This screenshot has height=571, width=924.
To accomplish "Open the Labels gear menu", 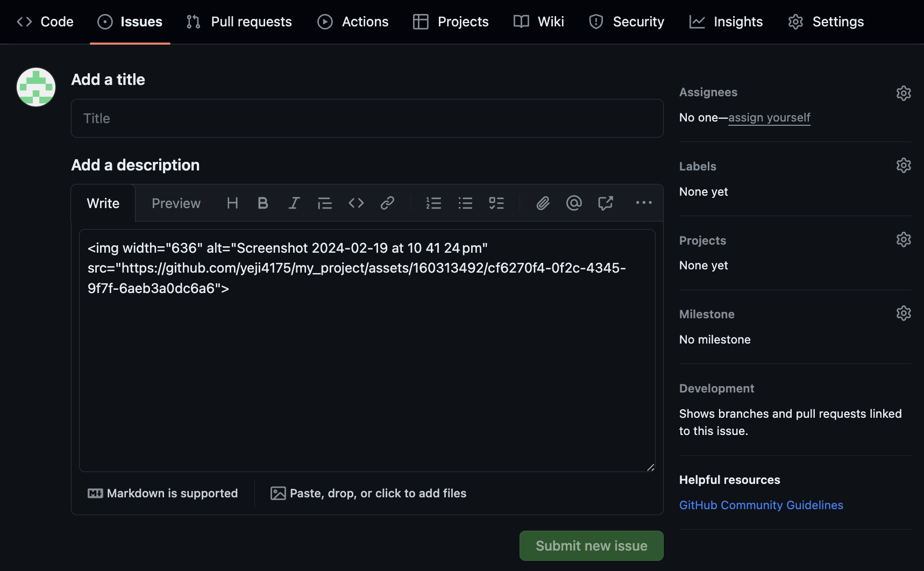I will pos(904,165).
